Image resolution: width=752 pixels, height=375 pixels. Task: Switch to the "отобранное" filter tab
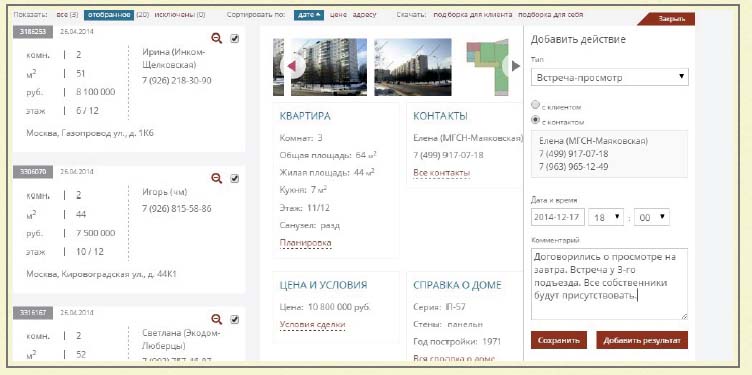pos(109,15)
